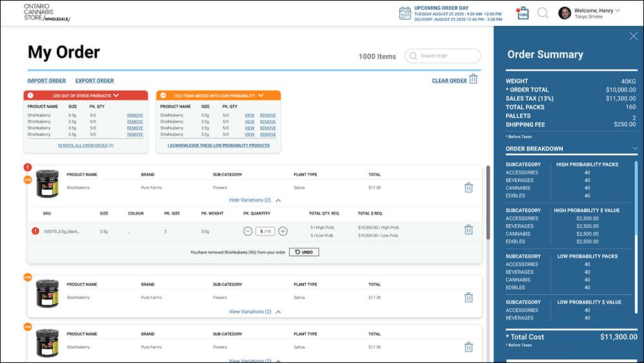Click the Shipping Fee $250.00 value
This screenshot has height=363, width=644.
[625, 124]
